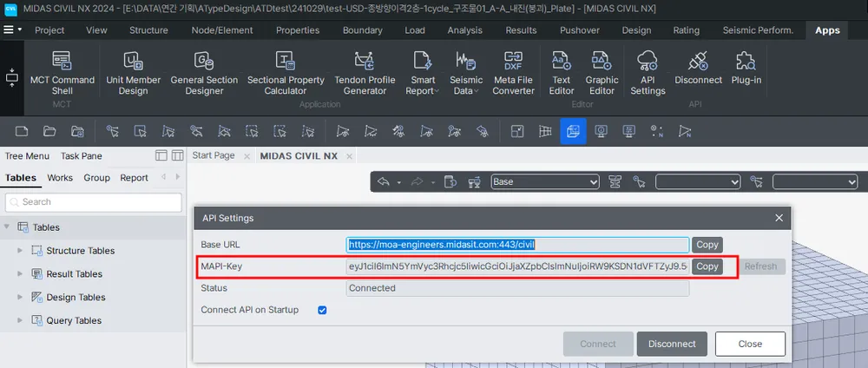The width and height of the screenshot is (868, 368).
Task: Open the Seismic Data dropdown
Action: pyautogui.click(x=466, y=73)
